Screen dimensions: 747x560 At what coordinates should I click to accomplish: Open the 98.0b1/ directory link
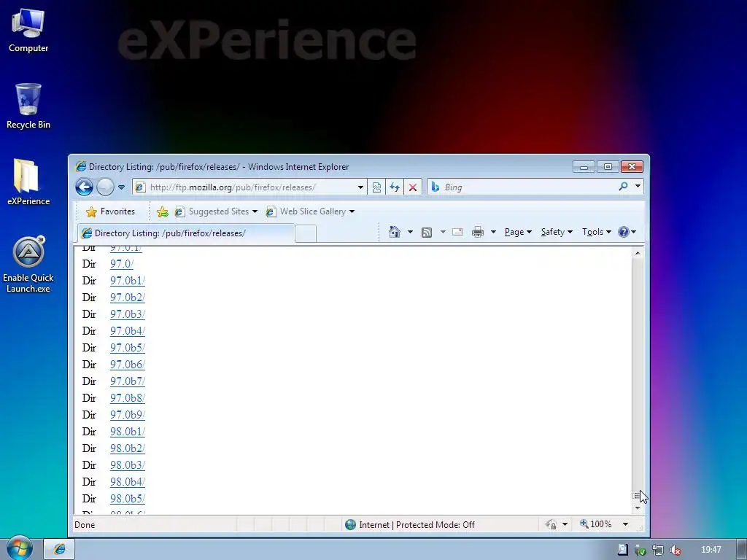[x=127, y=432]
